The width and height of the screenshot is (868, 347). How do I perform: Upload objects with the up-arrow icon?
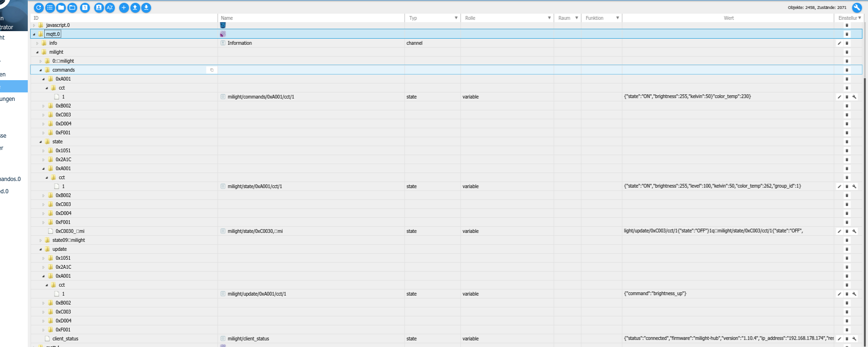(135, 8)
